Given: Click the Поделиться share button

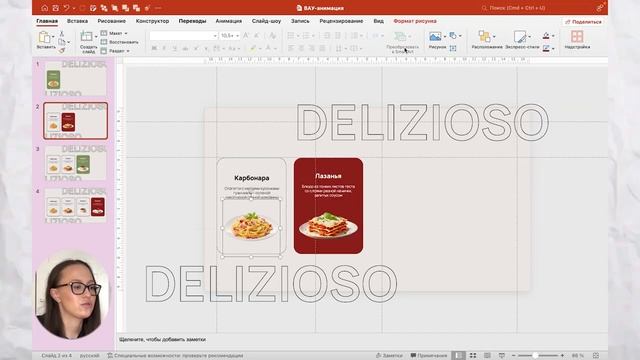Looking at the screenshot, I should click(x=583, y=22).
